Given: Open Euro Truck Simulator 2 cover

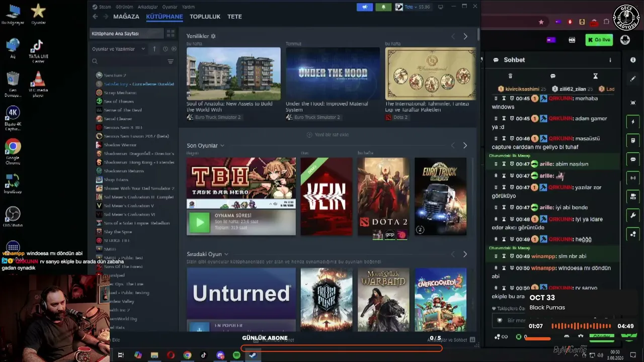Looking at the screenshot, I should click(x=440, y=197).
